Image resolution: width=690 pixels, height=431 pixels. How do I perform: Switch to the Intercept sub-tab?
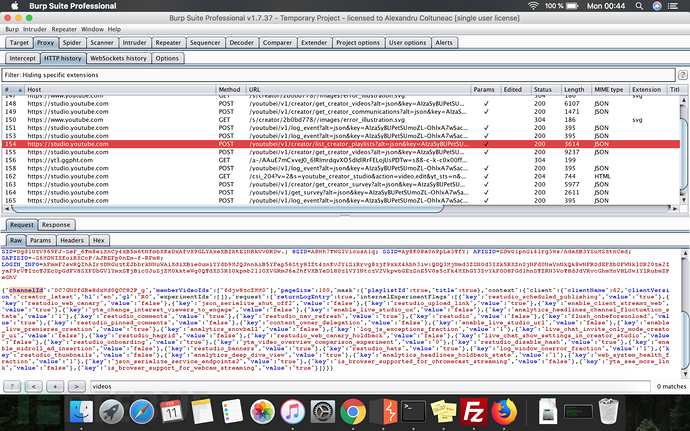point(22,58)
